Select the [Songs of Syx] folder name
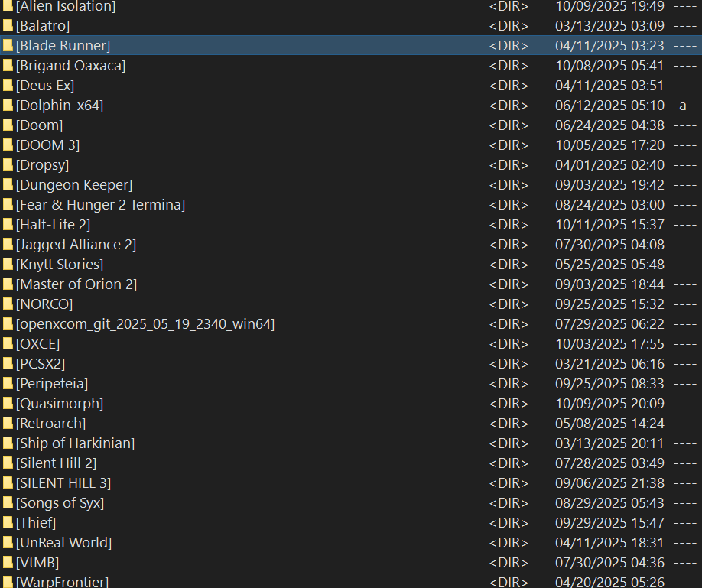Image resolution: width=702 pixels, height=588 pixels. pos(60,502)
